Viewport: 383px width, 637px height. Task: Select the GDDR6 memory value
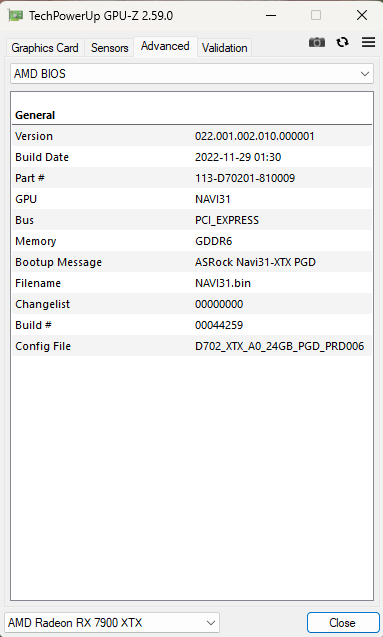click(214, 241)
